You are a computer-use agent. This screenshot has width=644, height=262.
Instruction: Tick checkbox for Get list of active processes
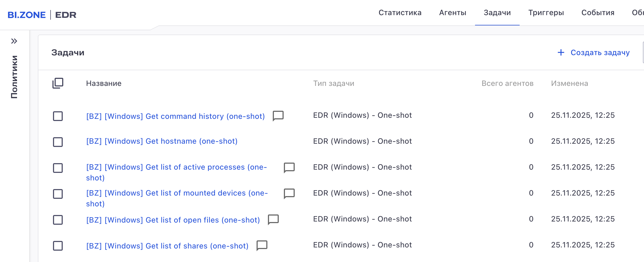[x=58, y=168]
